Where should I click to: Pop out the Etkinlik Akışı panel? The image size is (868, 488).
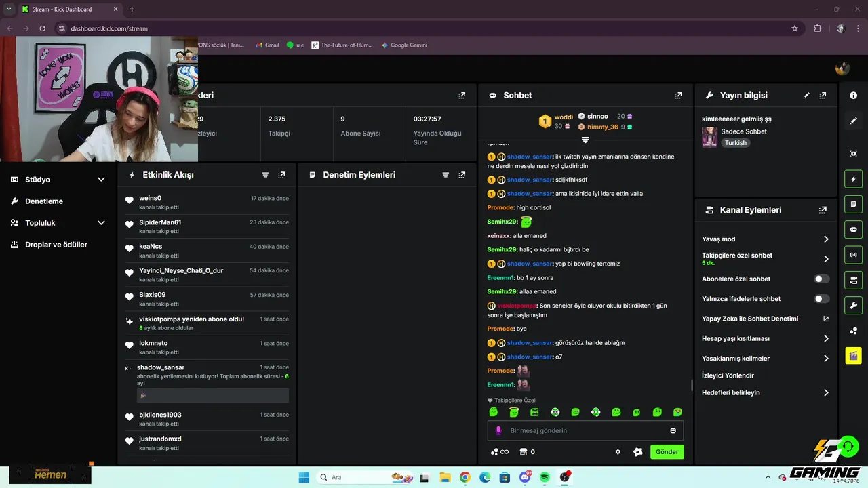tap(281, 175)
